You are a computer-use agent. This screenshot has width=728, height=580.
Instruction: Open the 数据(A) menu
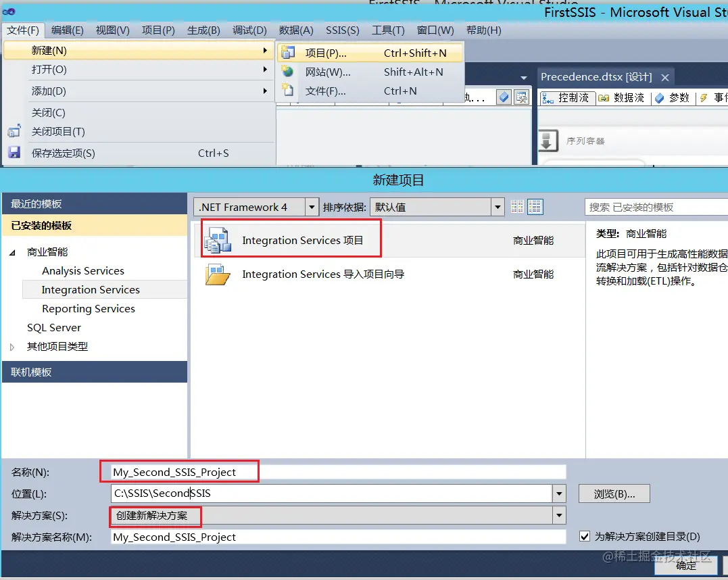click(296, 30)
